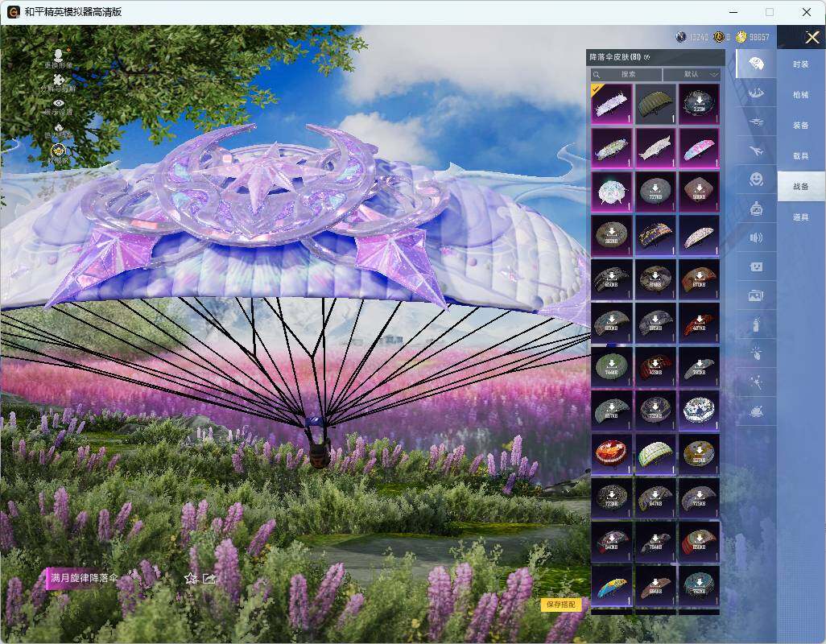The width and height of the screenshot is (826, 644).
Task: Switch to the 道具 tab
Action: pyautogui.click(x=801, y=217)
